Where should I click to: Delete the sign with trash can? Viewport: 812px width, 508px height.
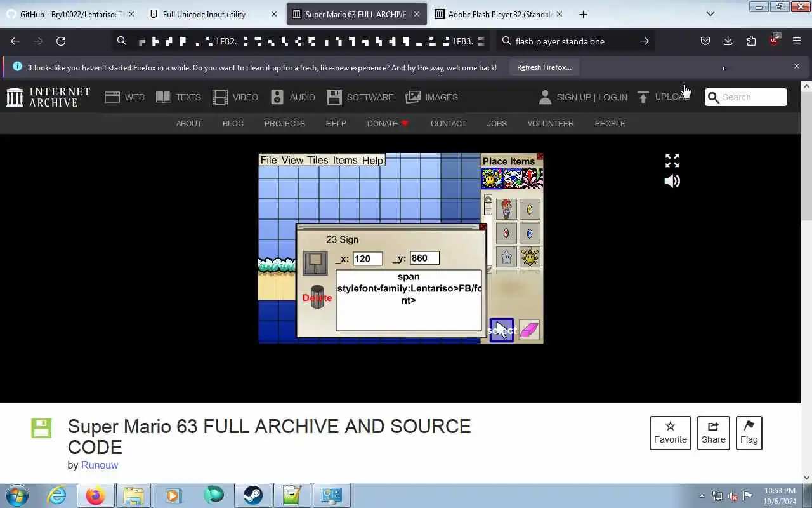(317, 297)
